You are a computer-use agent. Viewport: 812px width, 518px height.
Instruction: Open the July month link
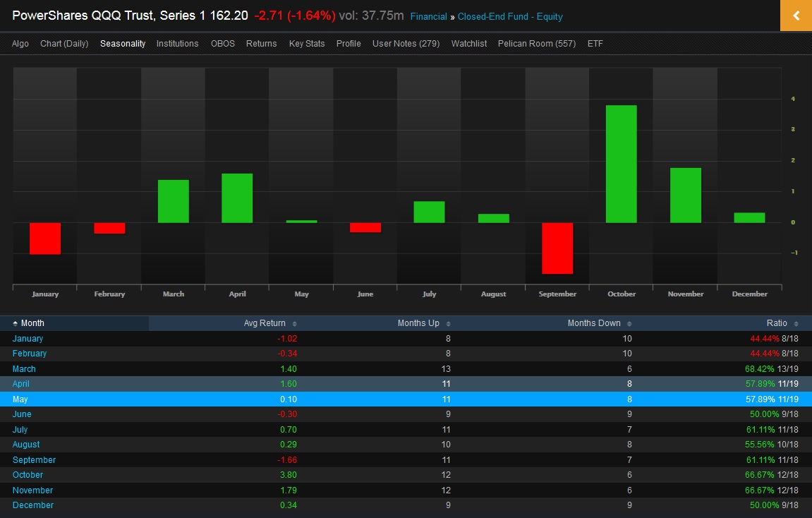pyautogui.click(x=20, y=429)
